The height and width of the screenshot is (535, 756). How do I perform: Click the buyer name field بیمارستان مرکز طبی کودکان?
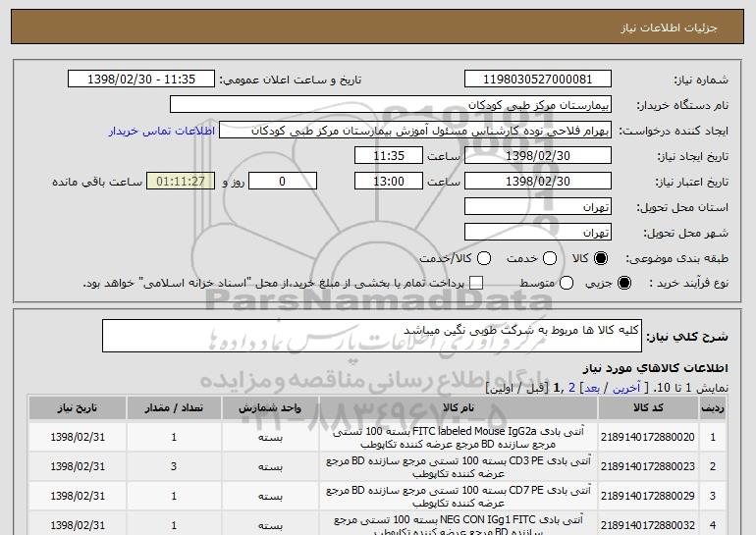pos(391,105)
